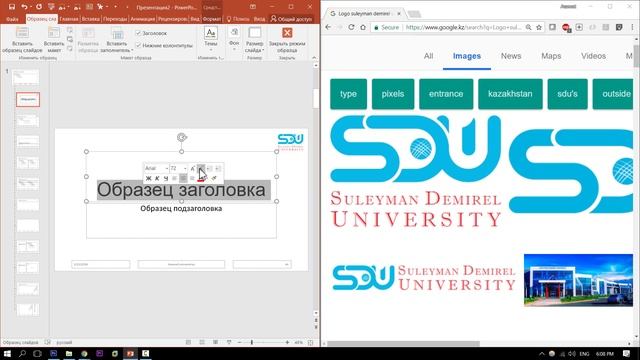Reload the Chrome page
The image size is (640, 360).
pos(351,27)
